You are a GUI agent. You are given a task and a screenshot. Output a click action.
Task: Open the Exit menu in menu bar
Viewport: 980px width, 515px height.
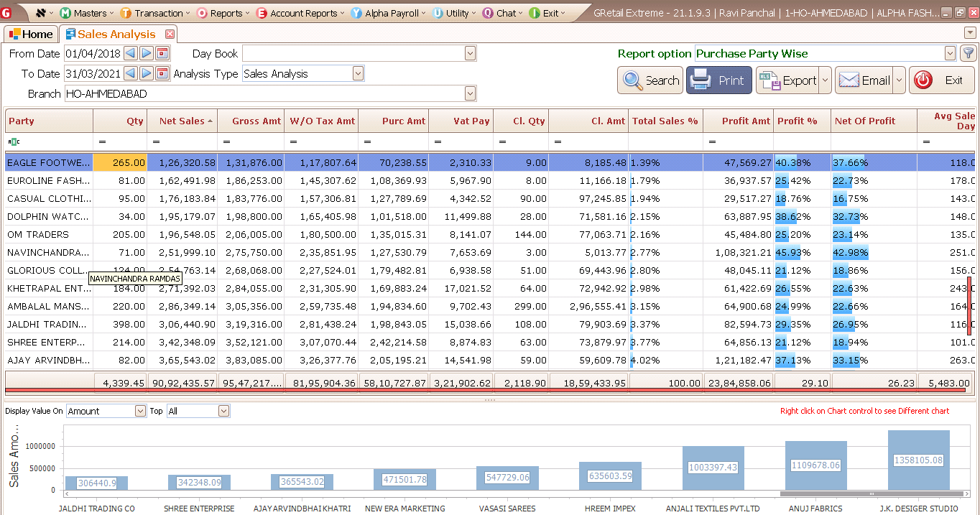pyautogui.click(x=547, y=13)
